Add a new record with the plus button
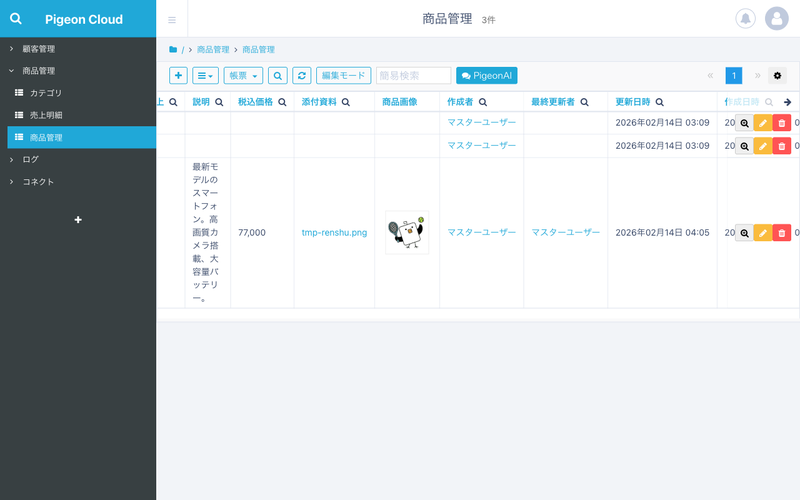Screen dimensions: 800x500 (178, 76)
